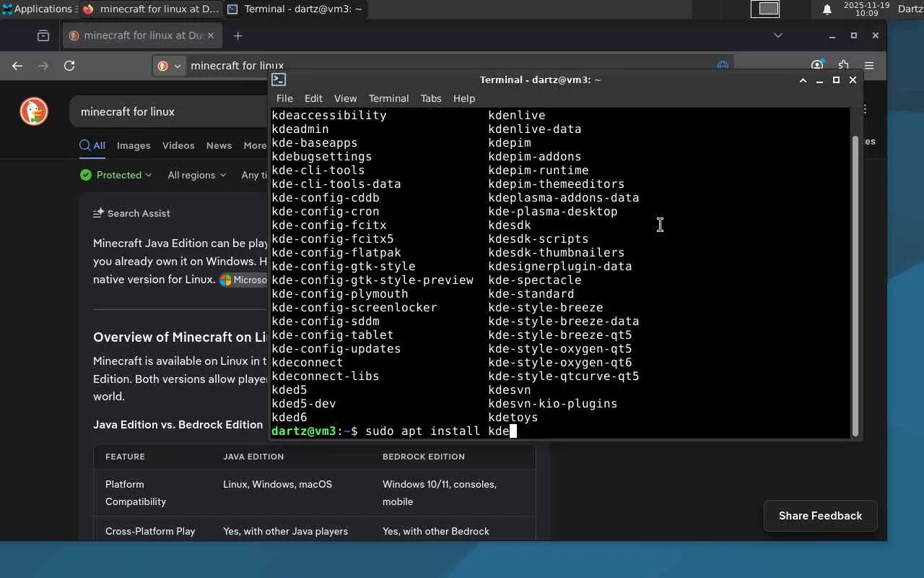This screenshot has width=924, height=578.
Task: Open the terminal View menu
Action: 345,98
